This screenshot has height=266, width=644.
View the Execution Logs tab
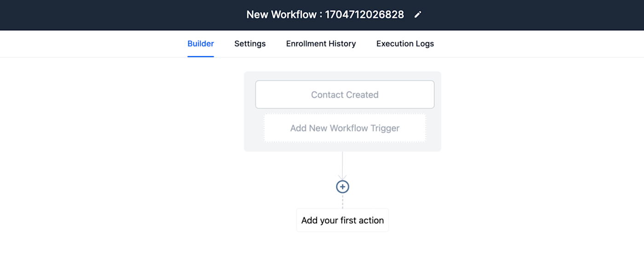pos(405,44)
